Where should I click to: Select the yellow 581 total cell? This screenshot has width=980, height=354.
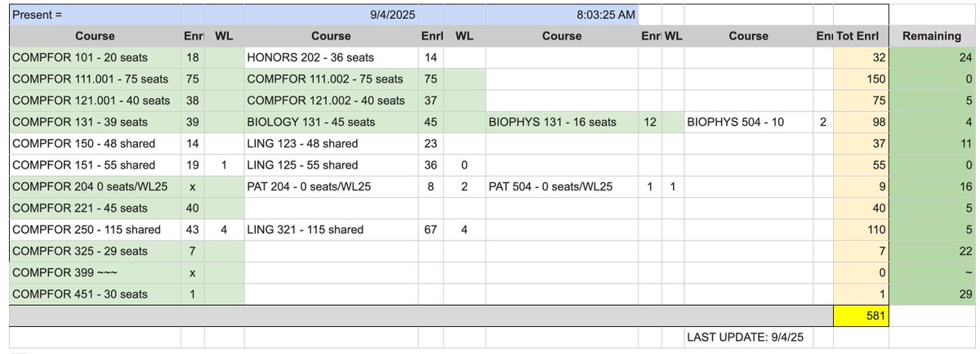tap(861, 315)
